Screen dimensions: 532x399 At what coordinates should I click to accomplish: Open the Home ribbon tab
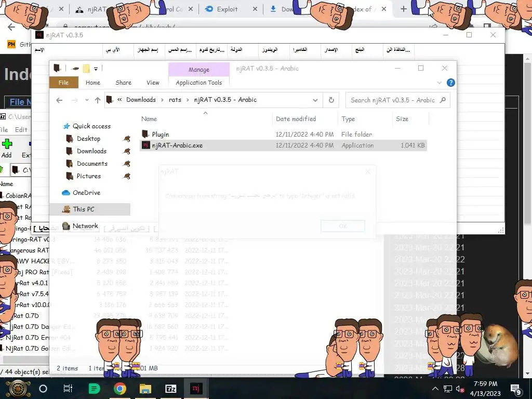coord(93,83)
